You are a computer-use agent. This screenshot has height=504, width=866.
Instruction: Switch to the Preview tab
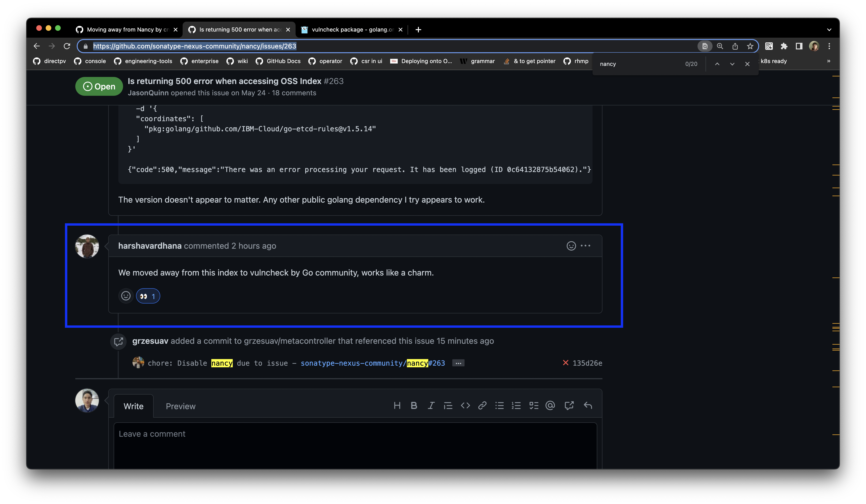180,406
